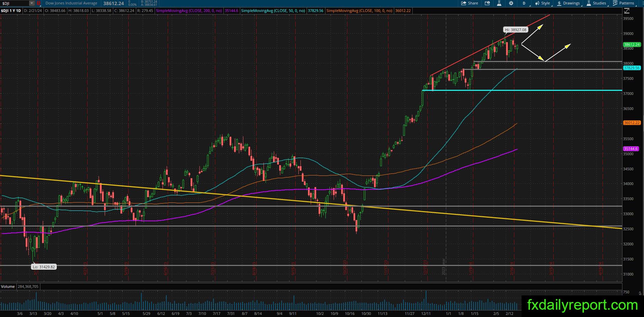The image size is (644, 317).
Task: Click the magenta 35144.6 price axis bubble
Action: pos(632,149)
